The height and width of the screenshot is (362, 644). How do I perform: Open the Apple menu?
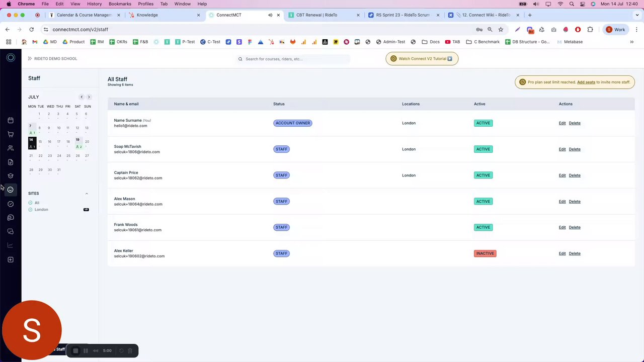coord(9,4)
